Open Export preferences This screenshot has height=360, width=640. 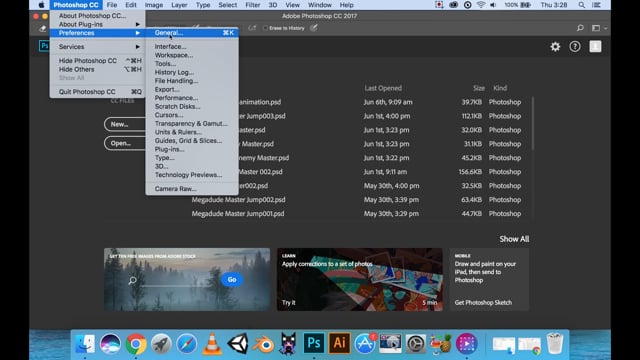coord(192,89)
